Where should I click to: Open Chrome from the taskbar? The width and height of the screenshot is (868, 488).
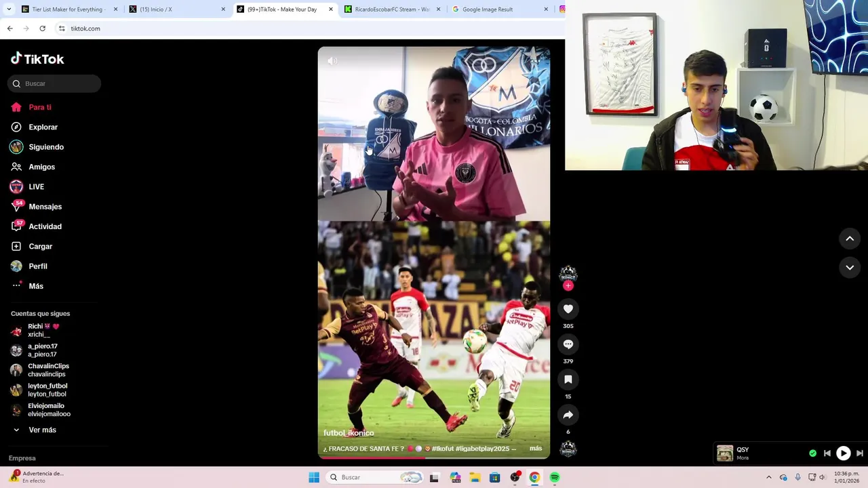click(534, 477)
